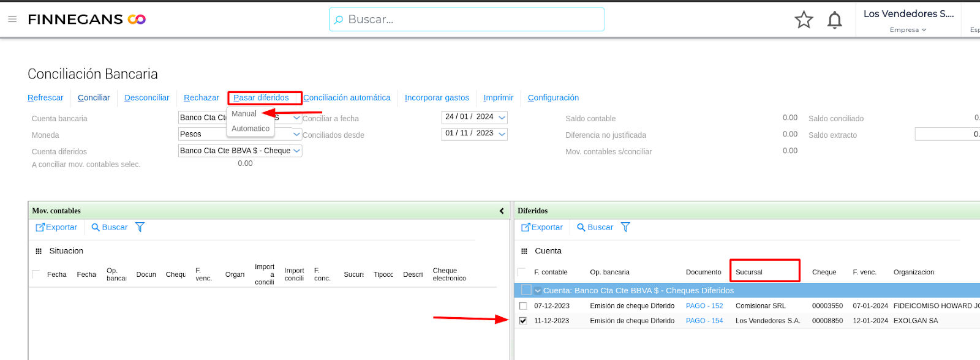Click Conciliar link
Image resolution: width=980 pixels, height=360 pixels.
coord(94,97)
